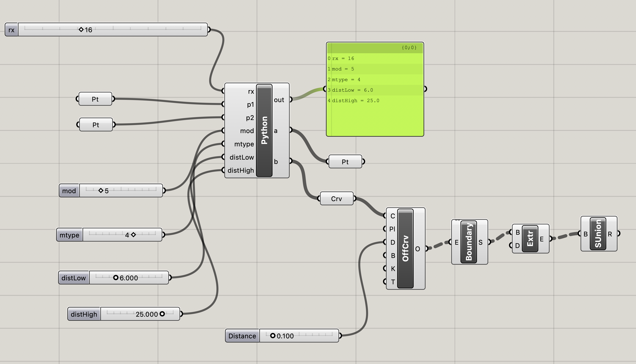Click the Python out output
Image resolution: width=636 pixels, height=364 pixels.
[x=279, y=100]
